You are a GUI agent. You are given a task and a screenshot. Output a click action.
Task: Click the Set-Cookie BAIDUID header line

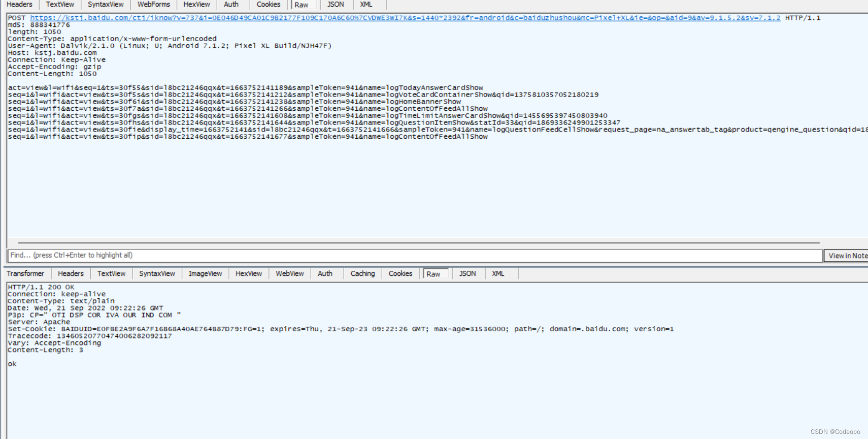pyautogui.click(x=341, y=329)
